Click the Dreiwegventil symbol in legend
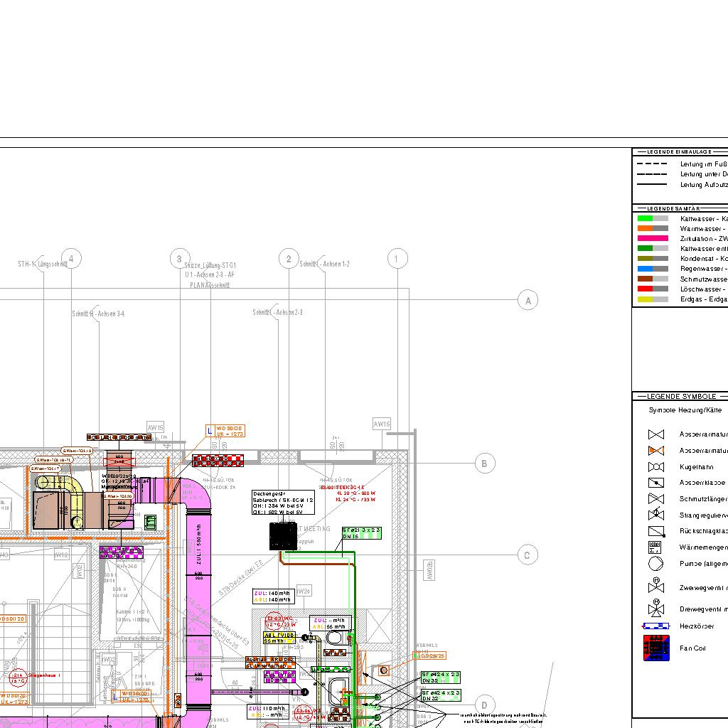This screenshot has width=728, height=728. coord(655,609)
